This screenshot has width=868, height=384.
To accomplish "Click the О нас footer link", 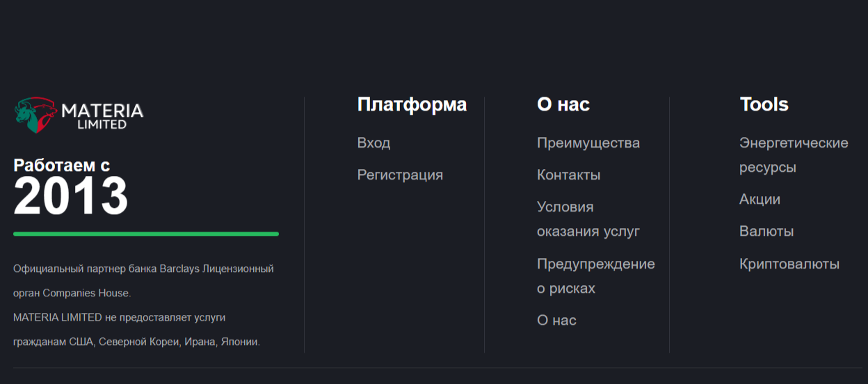I will pyautogui.click(x=556, y=320).
